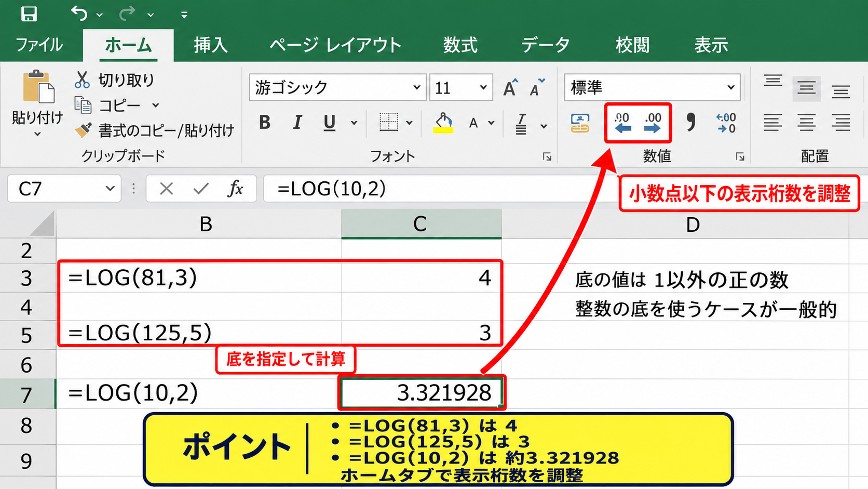Viewport: 868px width, 489px height.
Task: Toggle Italic formatting
Action: (x=297, y=123)
